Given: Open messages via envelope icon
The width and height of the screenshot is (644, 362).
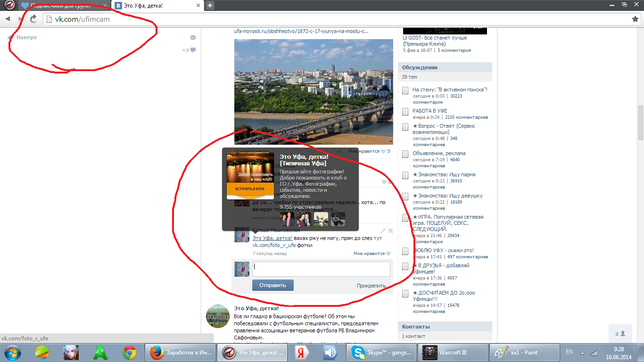Looking at the screenshot, I should point(193,37).
